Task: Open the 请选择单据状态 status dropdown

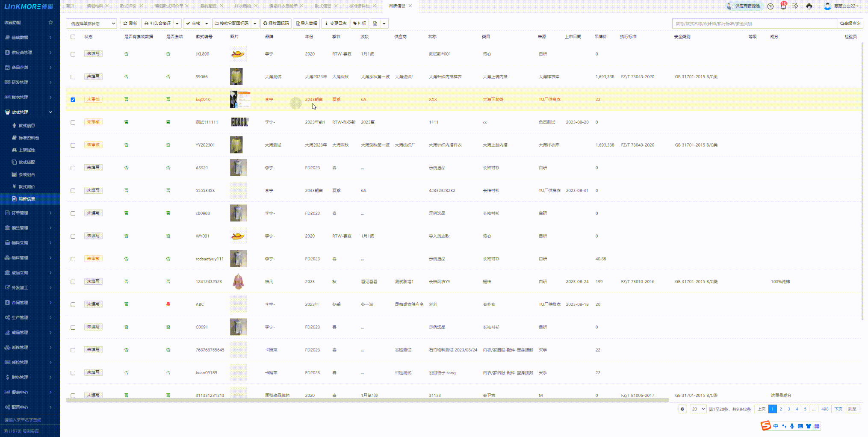Action: 91,24
